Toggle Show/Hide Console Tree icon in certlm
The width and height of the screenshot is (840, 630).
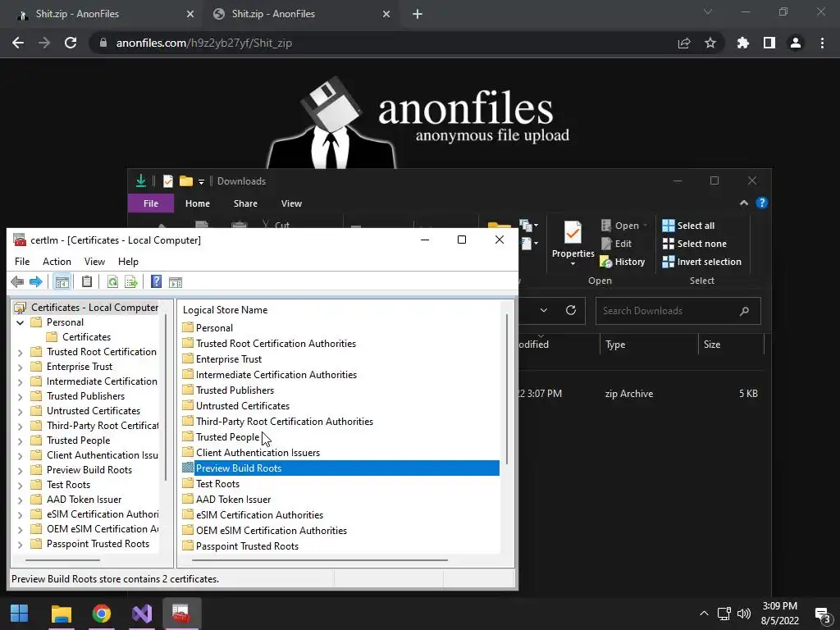62,282
